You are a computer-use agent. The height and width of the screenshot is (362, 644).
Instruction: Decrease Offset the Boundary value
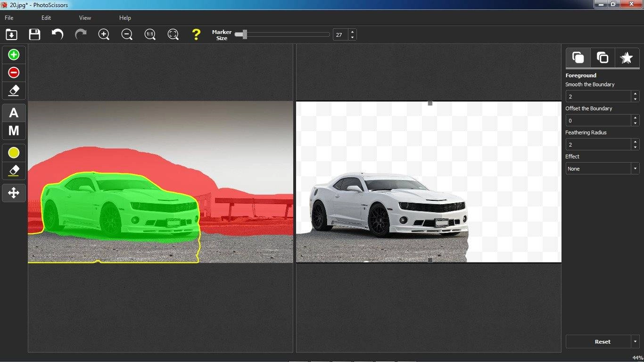pyautogui.click(x=635, y=123)
